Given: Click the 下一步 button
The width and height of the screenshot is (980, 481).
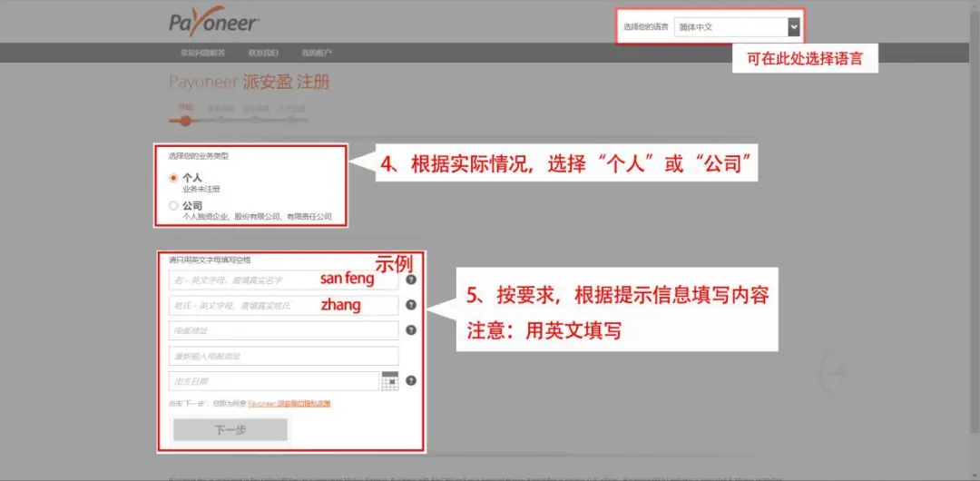Looking at the screenshot, I should [x=230, y=429].
